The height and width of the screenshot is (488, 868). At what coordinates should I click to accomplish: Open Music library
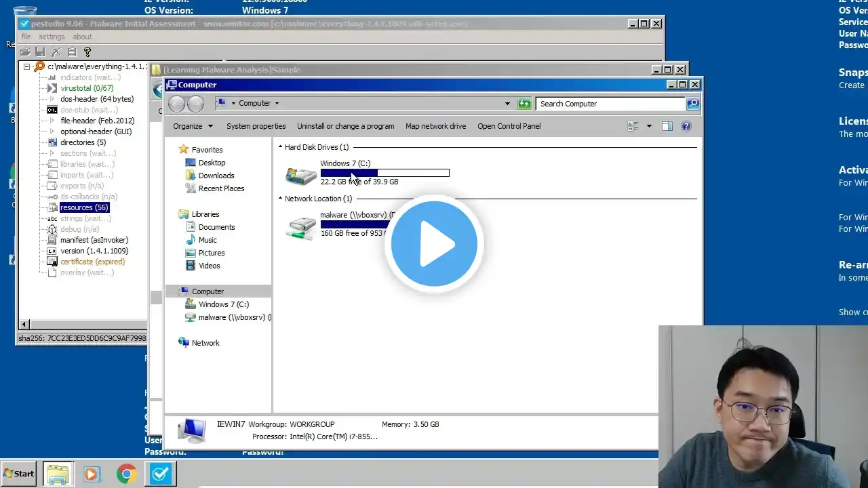point(208,240)
